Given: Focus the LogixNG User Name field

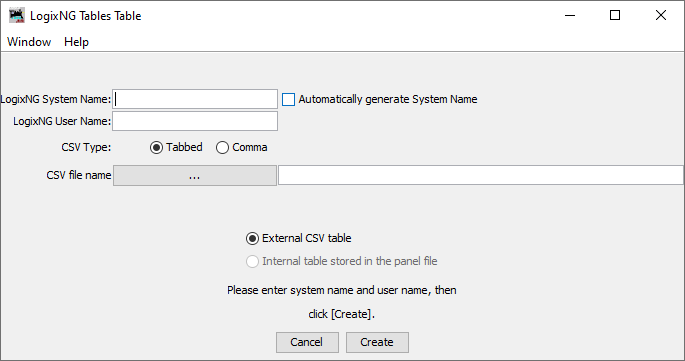Looking at the screenshot, I should 195,121.
